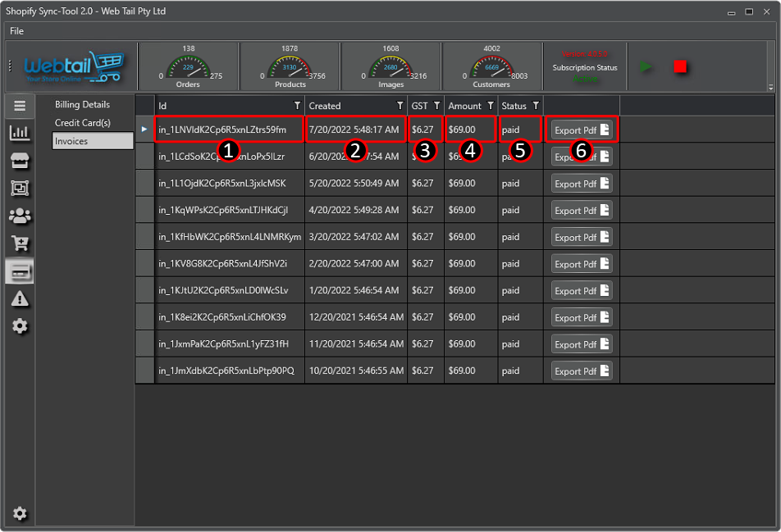Export Pdf for 10/20/2021 invoice
Image resolution: width=781 pixels, height=532 pixels.
(x=581, y=371)
